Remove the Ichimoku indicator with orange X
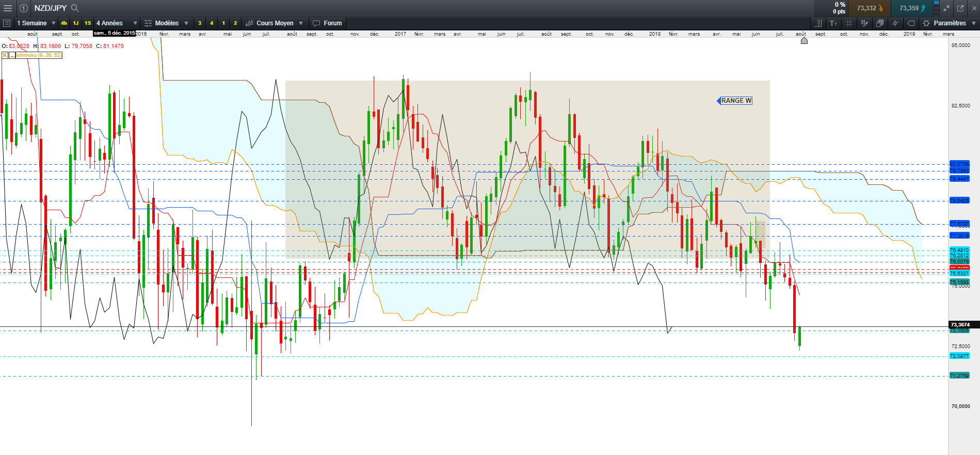The height and width of the screenshot is (455, 980). pyautogui.click(x=5, y=55)
